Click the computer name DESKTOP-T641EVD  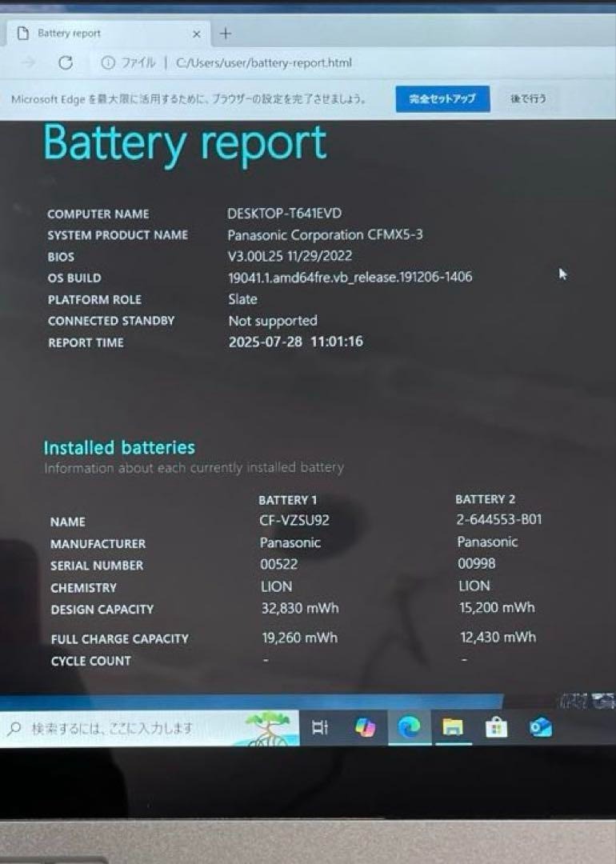coord(284,214)
